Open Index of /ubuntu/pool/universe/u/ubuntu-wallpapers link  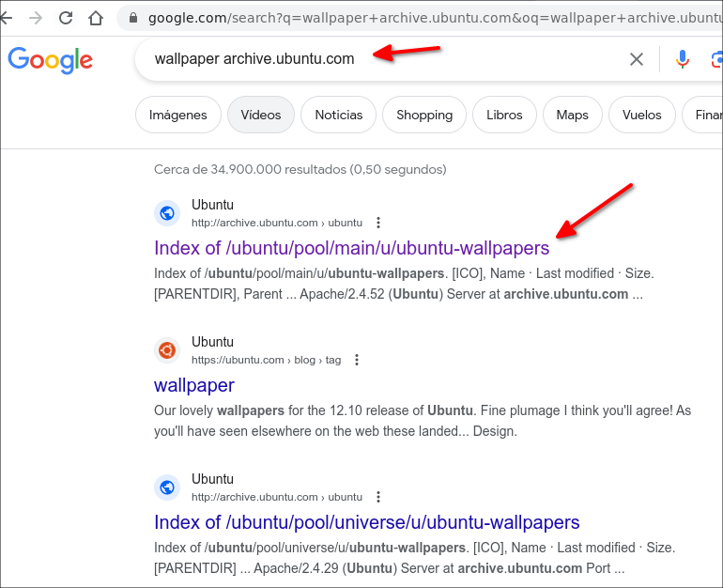click(x=366, y=522)
